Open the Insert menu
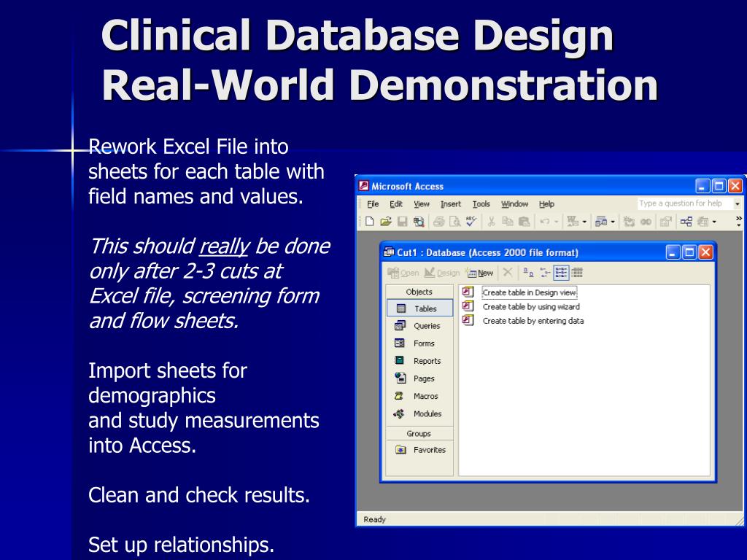Image resolution: width=747 pixels, height=560 pixels. tap(451, 204)
